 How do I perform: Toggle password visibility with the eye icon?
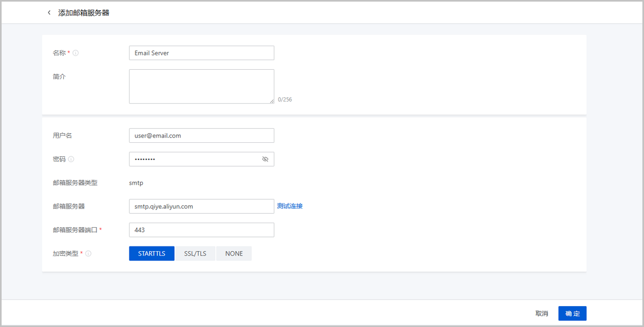point(265,159)
